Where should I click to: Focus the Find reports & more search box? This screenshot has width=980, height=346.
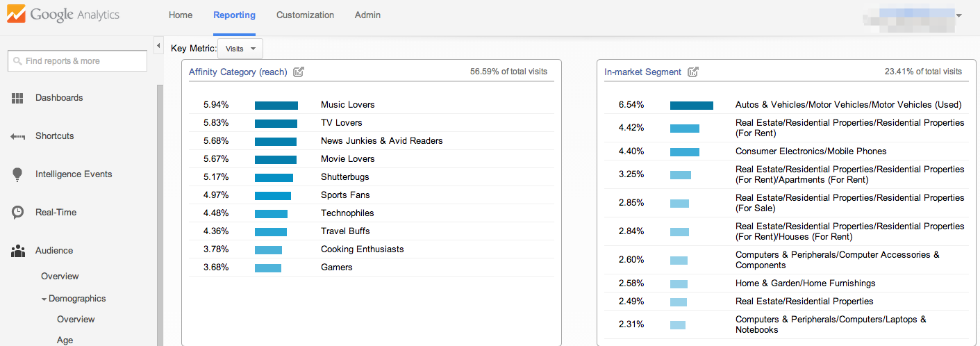point(78,61)
